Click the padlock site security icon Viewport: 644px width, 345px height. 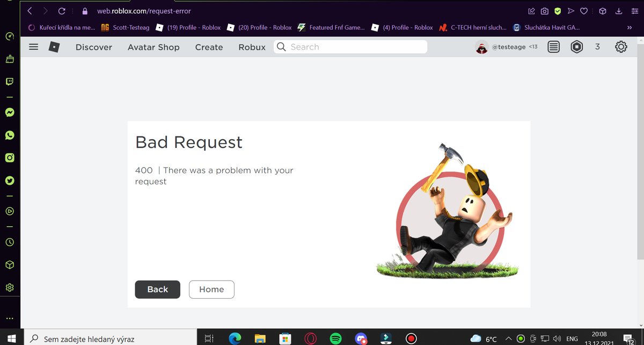[x=85, y=11]
